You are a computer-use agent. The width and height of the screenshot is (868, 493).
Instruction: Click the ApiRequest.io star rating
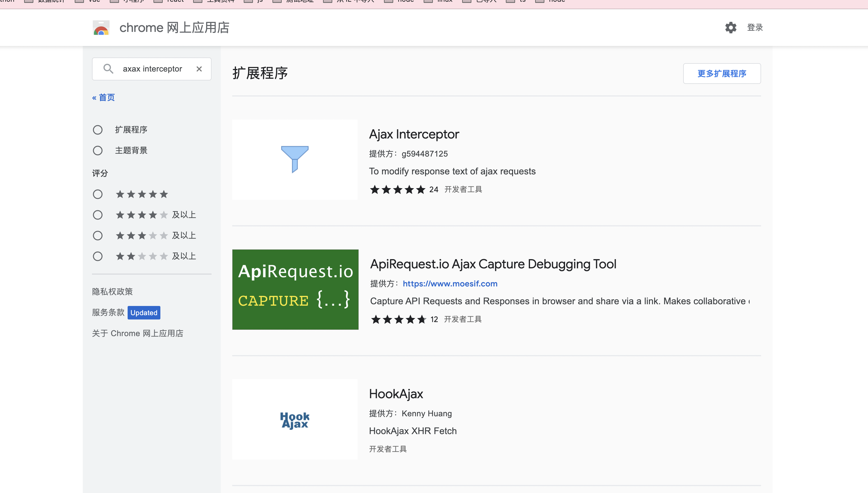tap(398, 319)
